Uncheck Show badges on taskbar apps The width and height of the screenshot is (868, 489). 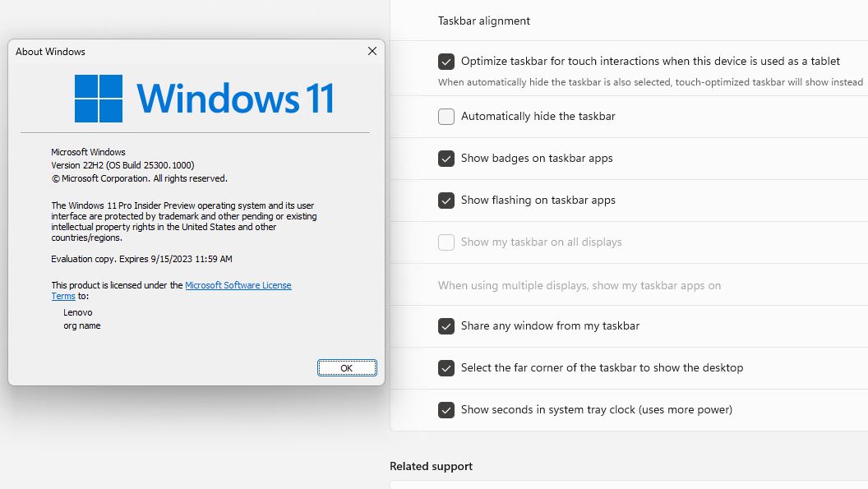click(x=446, y=158)
